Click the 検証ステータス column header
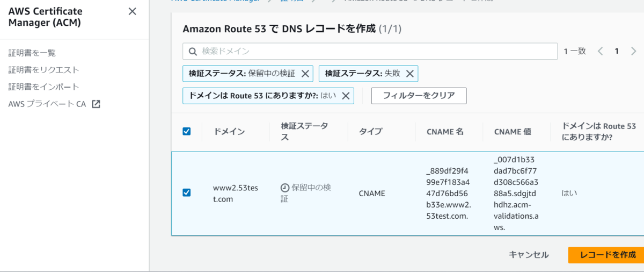The height and width of the screenshot is (272, 644). [305, 131]
